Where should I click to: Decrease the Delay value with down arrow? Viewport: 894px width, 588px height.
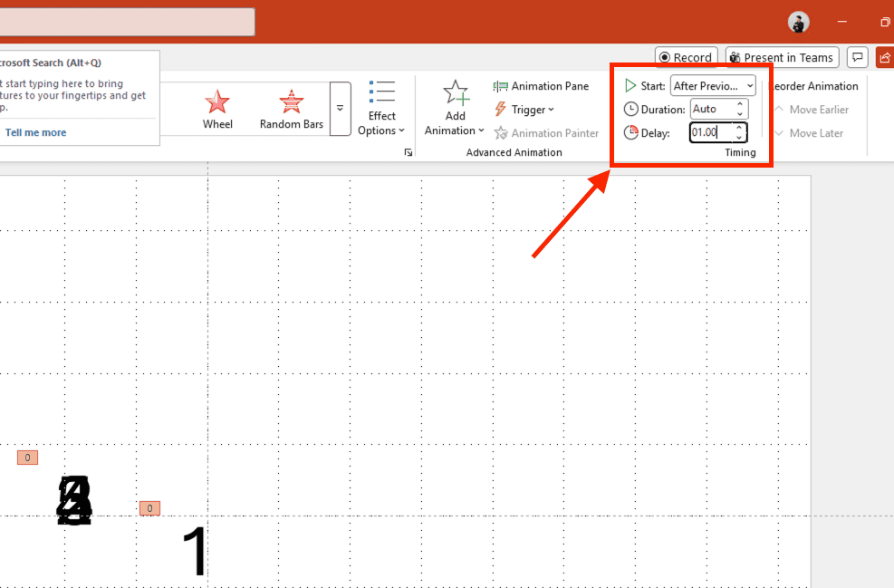coord(739,138)
